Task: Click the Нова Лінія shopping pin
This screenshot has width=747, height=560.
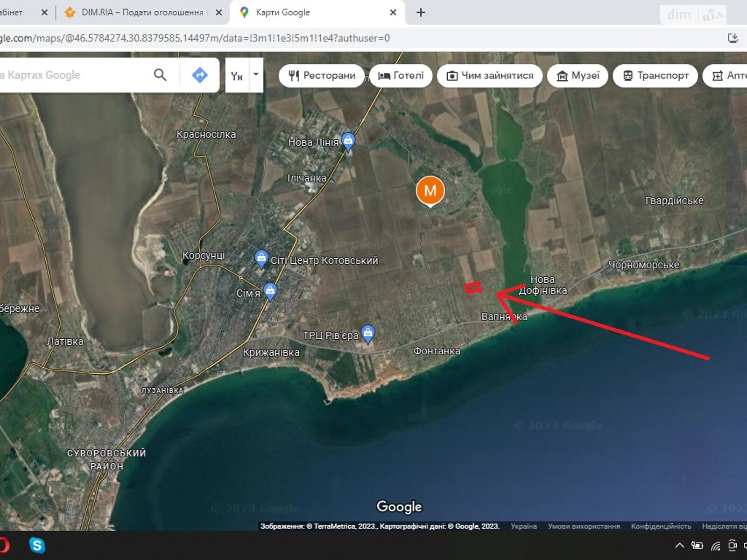Action: click(348, 141)
